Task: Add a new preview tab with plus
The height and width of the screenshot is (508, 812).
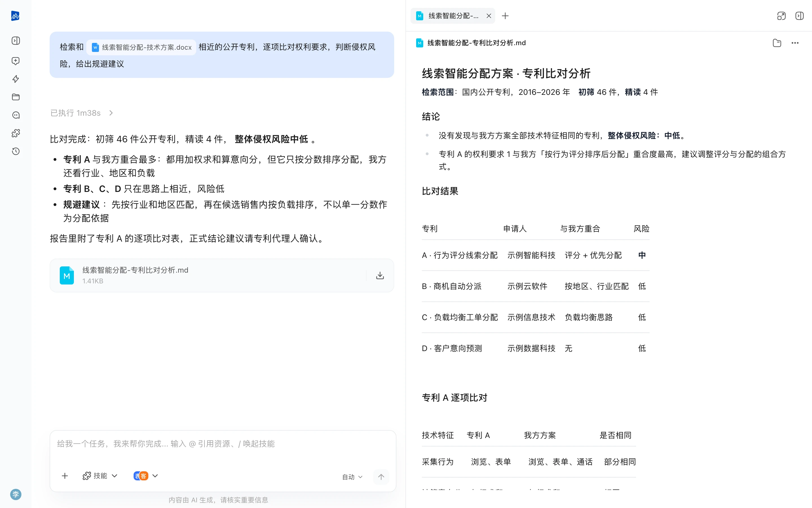Action: point(505,16)
